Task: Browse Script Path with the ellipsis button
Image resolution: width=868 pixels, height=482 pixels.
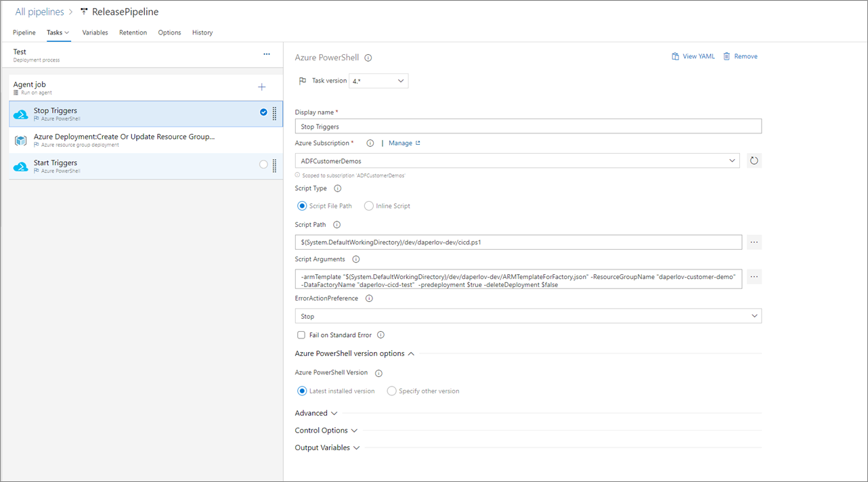Action: 754,242
